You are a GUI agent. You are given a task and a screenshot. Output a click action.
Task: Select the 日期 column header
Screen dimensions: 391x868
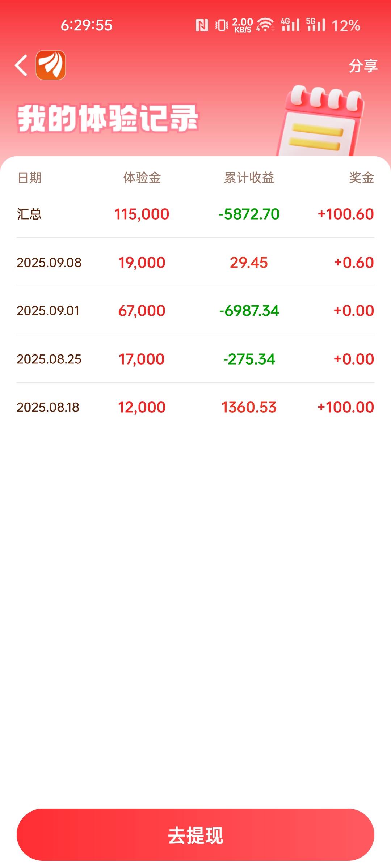[x=30, y=178]
